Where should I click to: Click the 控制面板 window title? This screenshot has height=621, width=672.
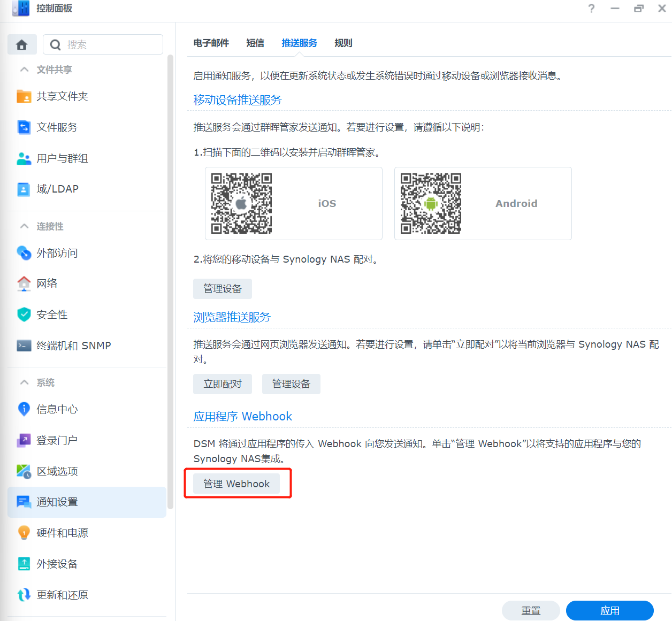pyautogui.click(x=54, y=9)
